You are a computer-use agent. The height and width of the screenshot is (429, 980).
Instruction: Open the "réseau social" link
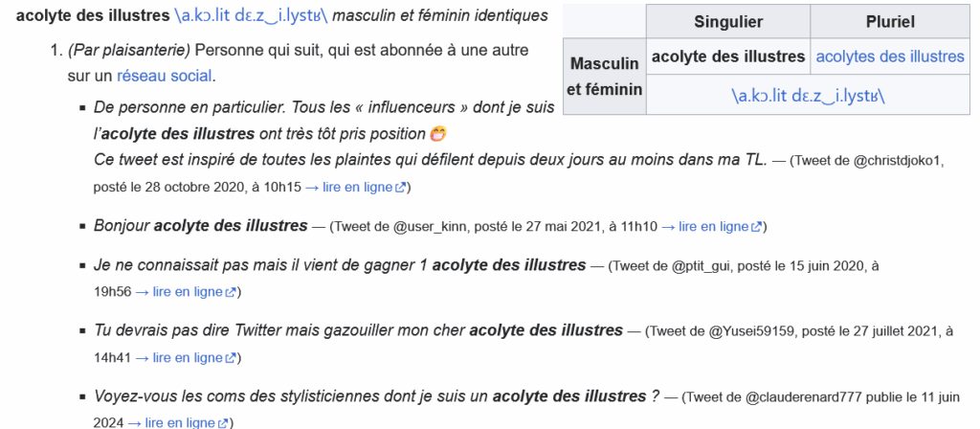tap(165, 75)
